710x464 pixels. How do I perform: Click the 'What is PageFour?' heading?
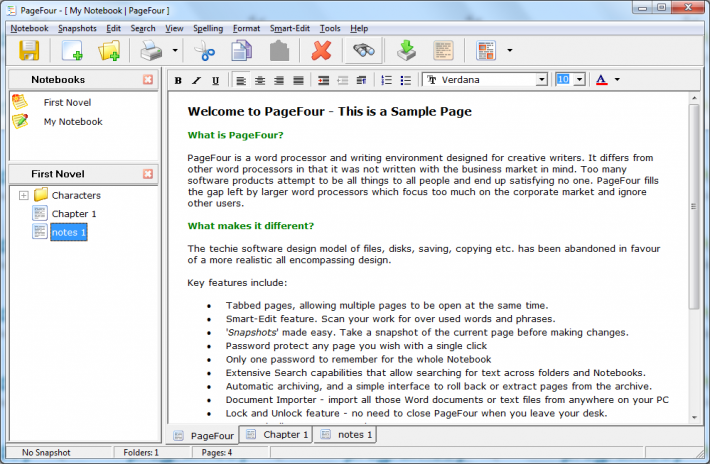pos(235,135)
